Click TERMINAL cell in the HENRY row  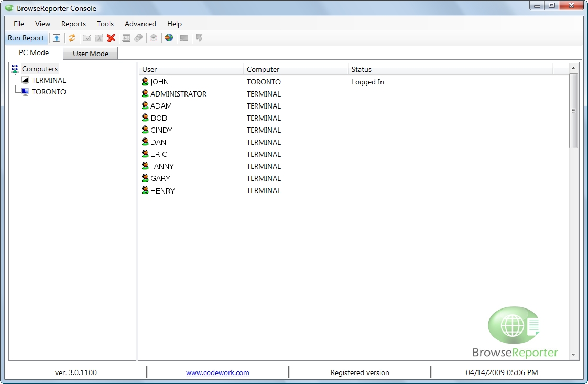point(264,190)
